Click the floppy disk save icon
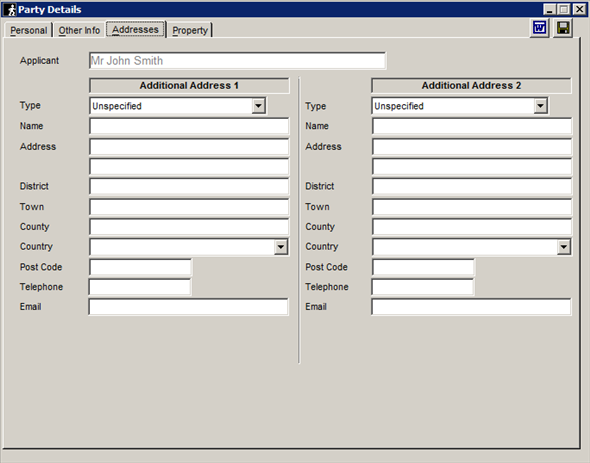 [x=563, y=28]
